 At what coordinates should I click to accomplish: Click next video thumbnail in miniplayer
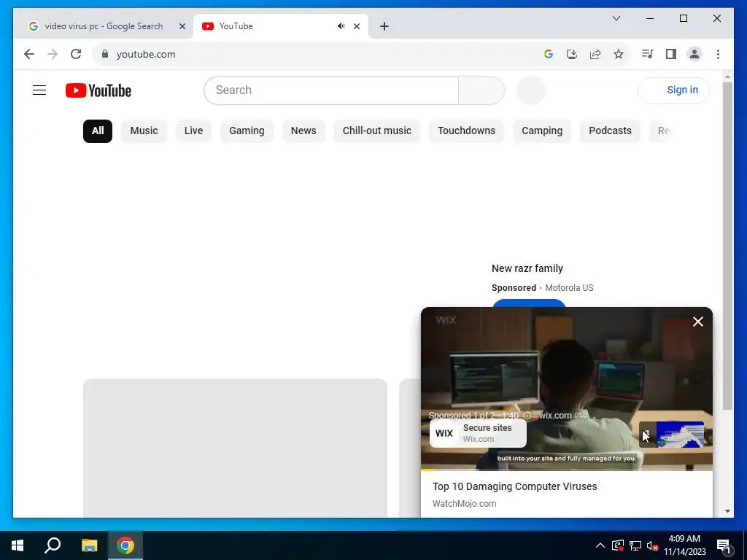pos(671,435)
